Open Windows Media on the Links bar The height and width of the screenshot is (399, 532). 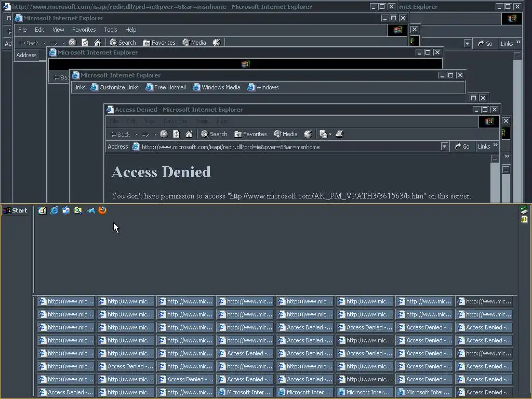[x=217, y=87]
